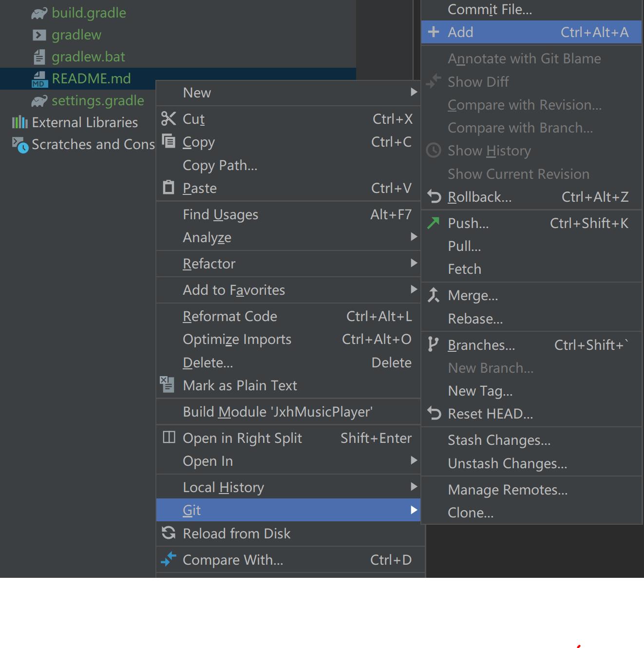Click the build.gradle elephant icon
The height and width of the screenshot is (648, 644).
click(x=39, y=13)
